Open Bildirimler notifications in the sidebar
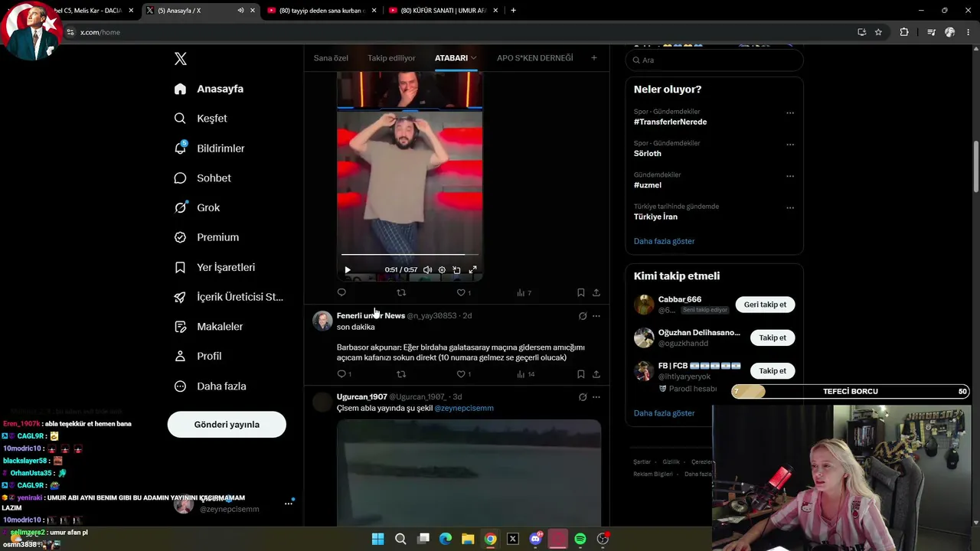 (x=209, y=148)
